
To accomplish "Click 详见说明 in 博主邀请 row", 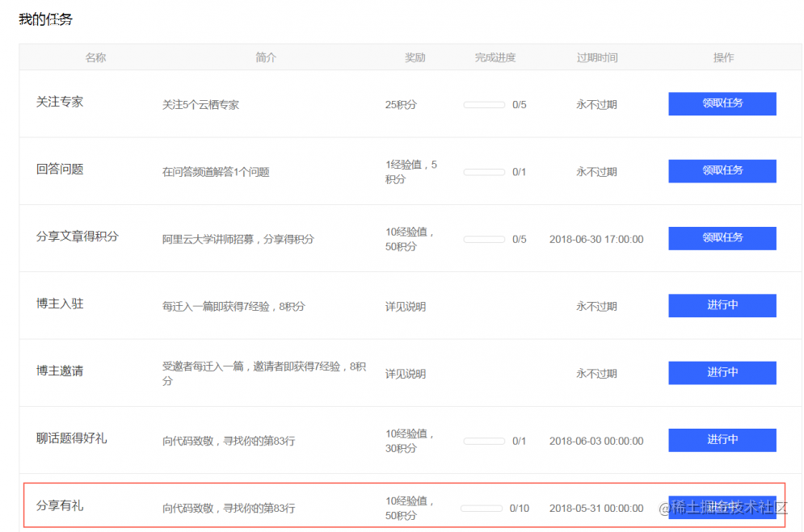I will point(406,374).
